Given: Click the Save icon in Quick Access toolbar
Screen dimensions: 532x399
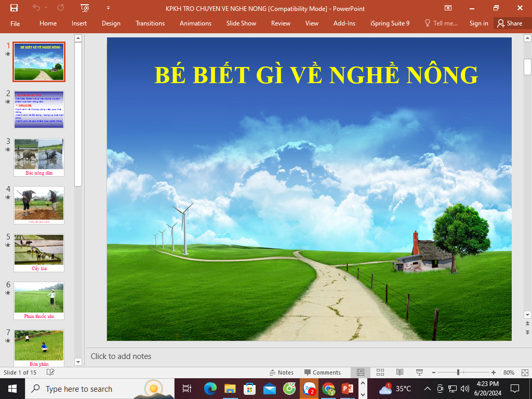Looking at the screenshot, I should tap(14, 8).
